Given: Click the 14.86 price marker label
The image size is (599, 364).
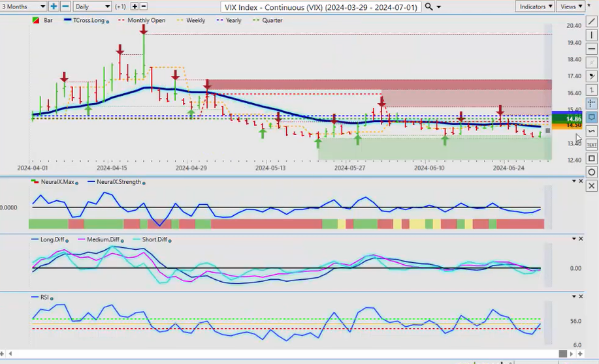Looking at the screenshot, I should point(567,119).
